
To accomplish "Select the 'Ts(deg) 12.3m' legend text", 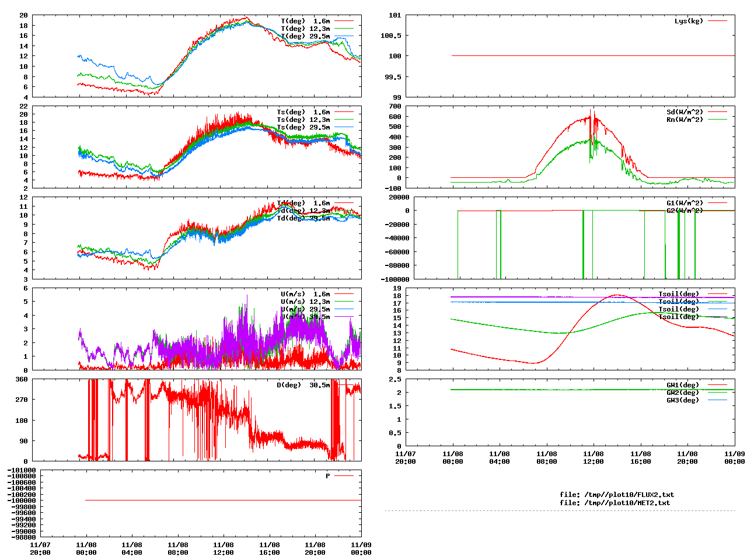I will [303, 120].
